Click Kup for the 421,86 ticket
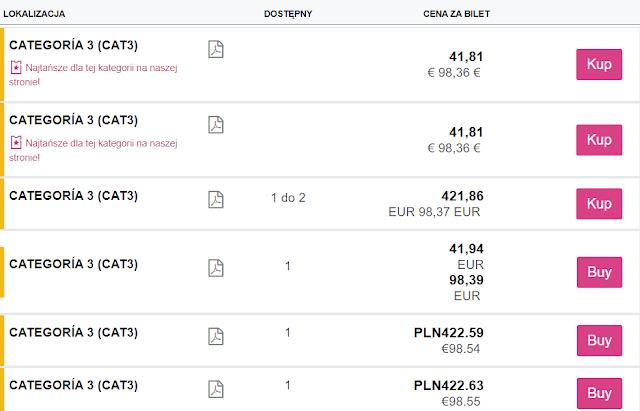Viewport: 640px width, 411px height. coord(599,204)
